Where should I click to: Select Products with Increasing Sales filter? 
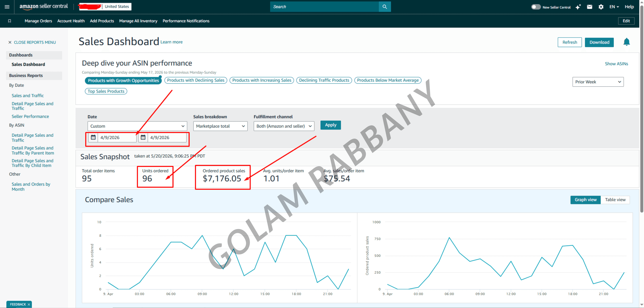pos(262,80)
